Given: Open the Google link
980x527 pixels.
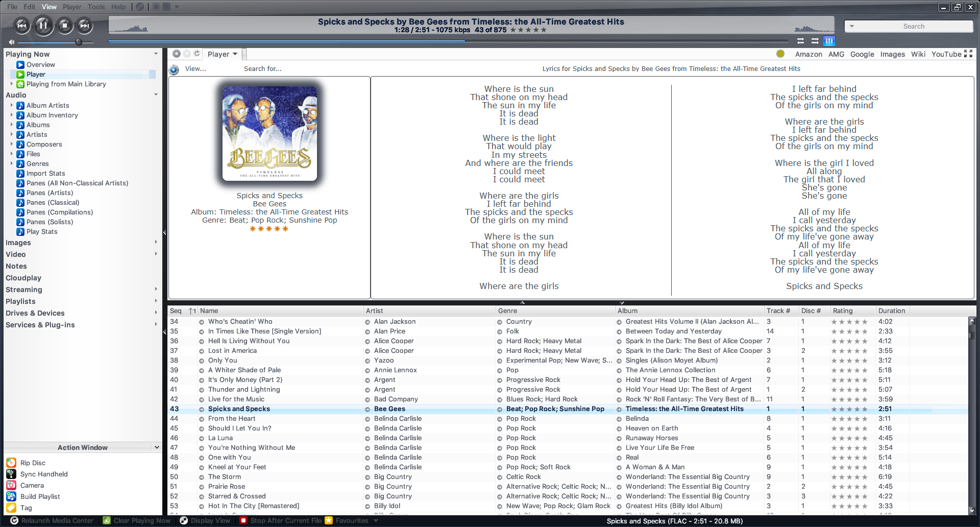Looking at the screenshot, I should point(862,54).
